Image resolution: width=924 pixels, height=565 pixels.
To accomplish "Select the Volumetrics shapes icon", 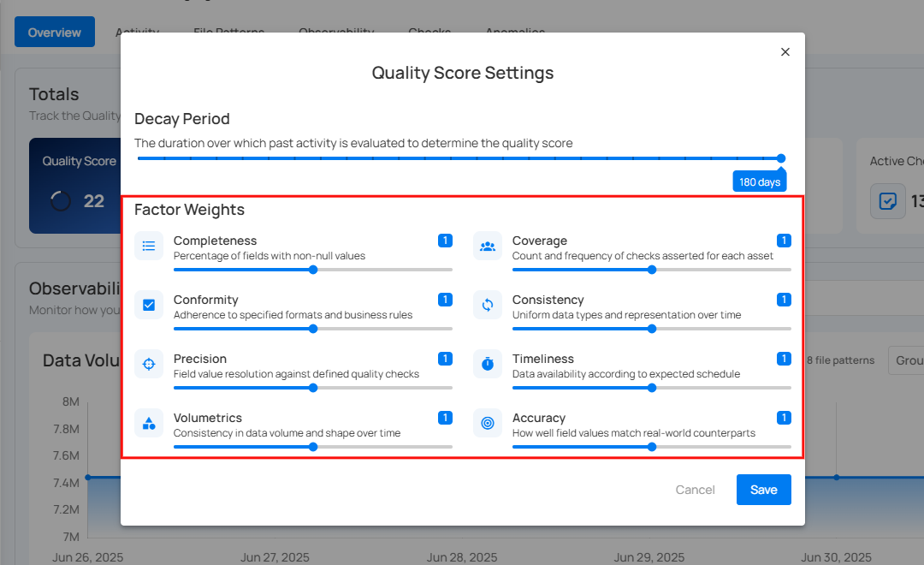I will pyautogui.click(x=149, y=423).
